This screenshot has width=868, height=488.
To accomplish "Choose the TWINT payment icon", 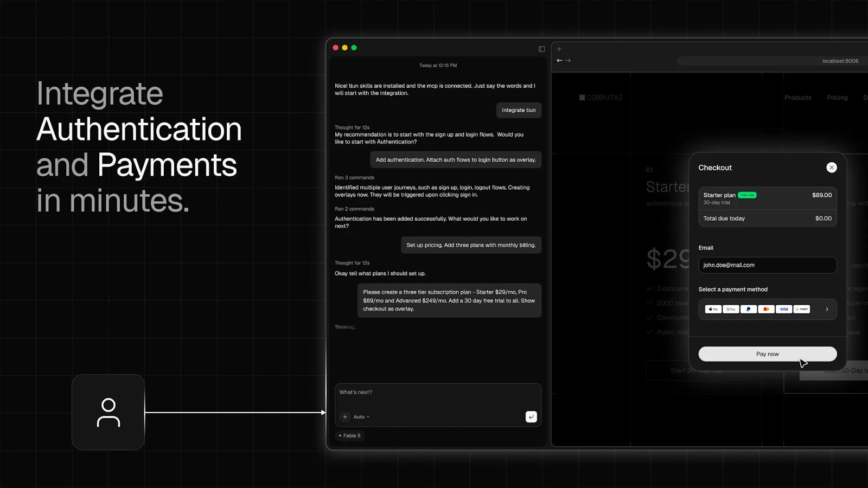I will coord(802,309).
